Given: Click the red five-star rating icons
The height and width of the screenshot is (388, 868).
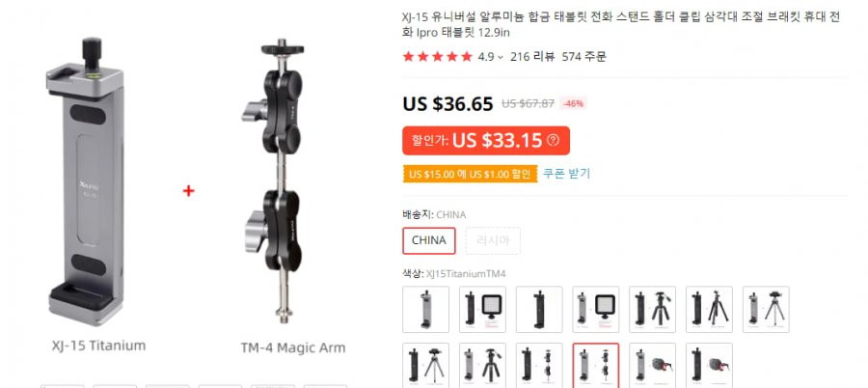Looking at the screenshot, I should tap(437, 57).
